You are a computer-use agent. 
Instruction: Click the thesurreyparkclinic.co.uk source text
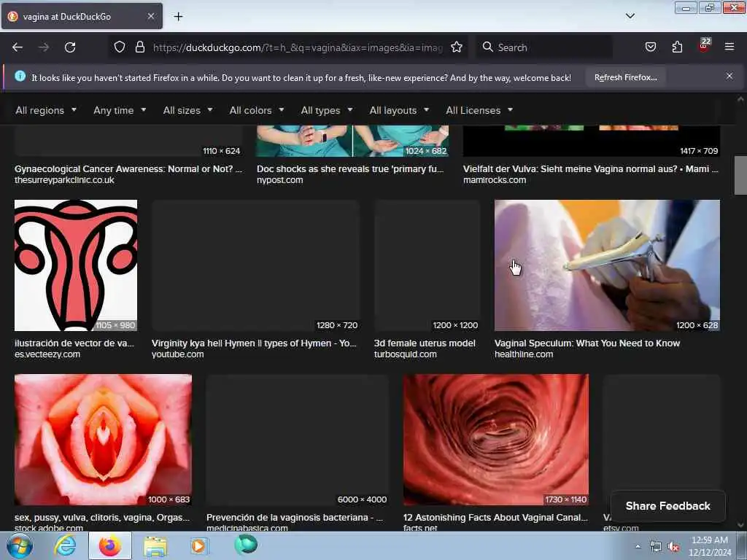pos(64,180)
